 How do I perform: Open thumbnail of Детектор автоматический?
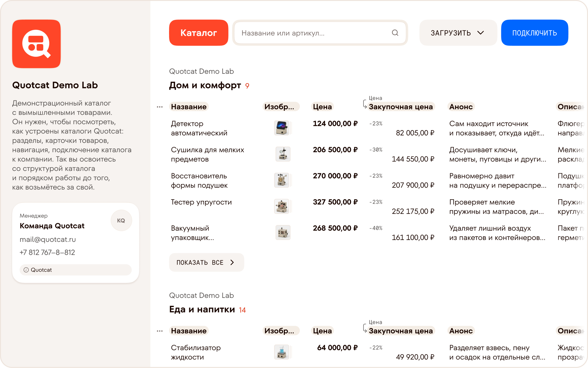coord(282,128)
